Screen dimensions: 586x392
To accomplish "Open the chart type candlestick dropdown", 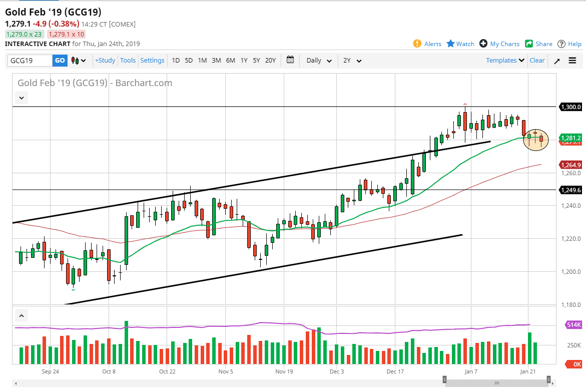I will [x=79, y=61].
